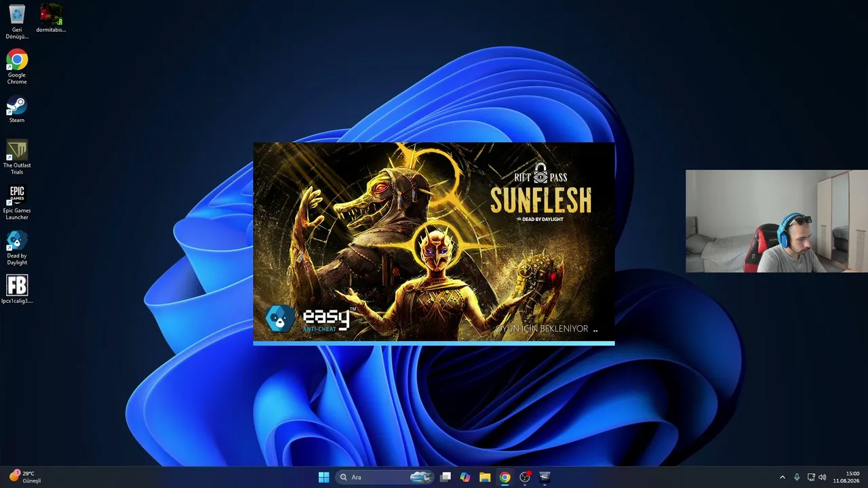Select the Epic Games Launcher desktop shortcut

17,203
